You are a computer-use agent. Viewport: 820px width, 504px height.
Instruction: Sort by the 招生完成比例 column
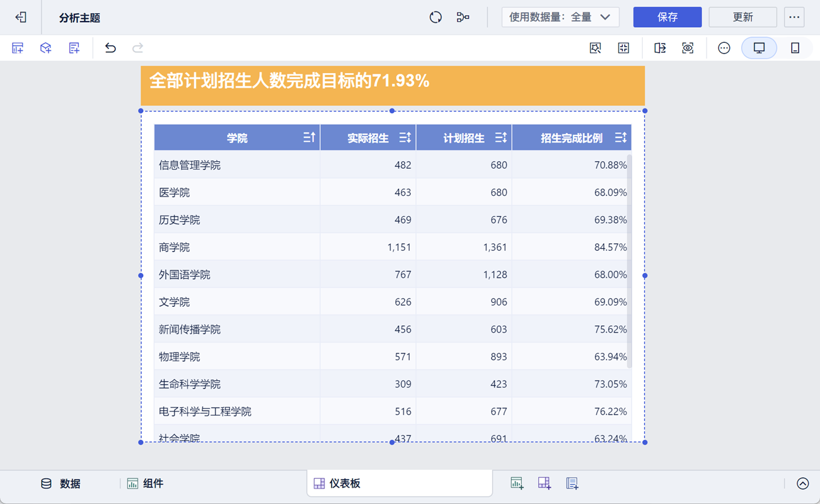click(x=621, y=137)
